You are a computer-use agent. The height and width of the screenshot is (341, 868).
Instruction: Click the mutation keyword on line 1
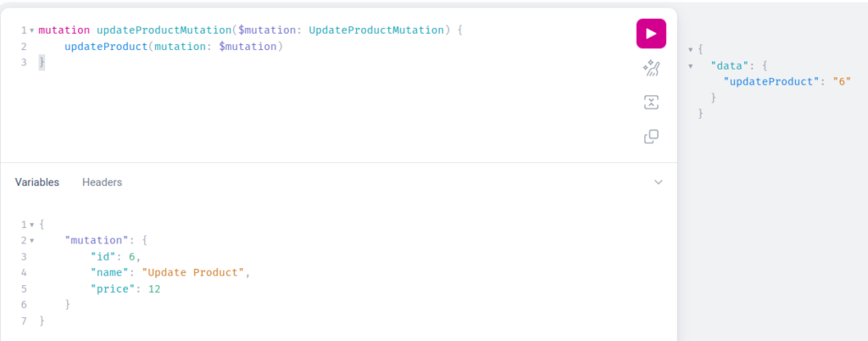64,30
